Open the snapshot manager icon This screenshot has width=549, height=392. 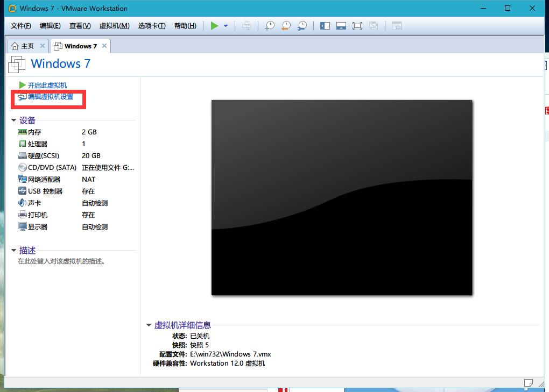click(x=302, y=26)
